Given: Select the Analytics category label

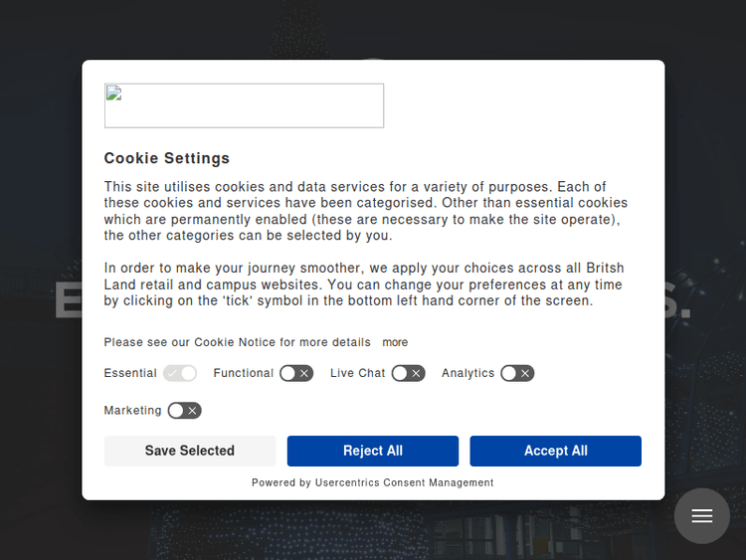Looking at the screenshot, I should 467,373.
